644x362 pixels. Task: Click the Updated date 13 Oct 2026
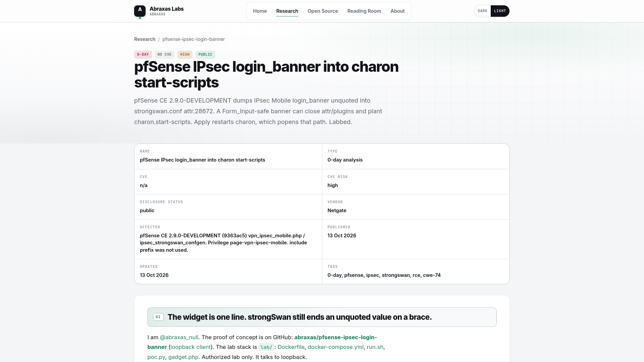pyautogui.click(x=154, y=275)
